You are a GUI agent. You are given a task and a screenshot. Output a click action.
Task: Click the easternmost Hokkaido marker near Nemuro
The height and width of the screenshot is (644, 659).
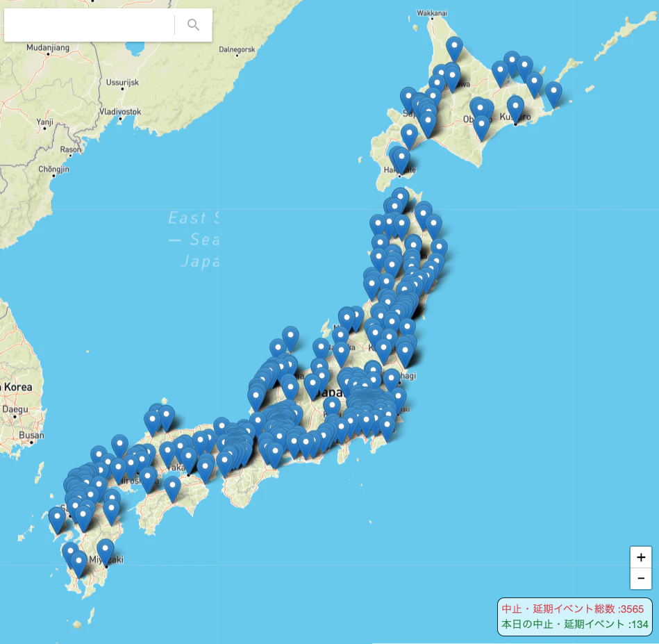(553, 94)
